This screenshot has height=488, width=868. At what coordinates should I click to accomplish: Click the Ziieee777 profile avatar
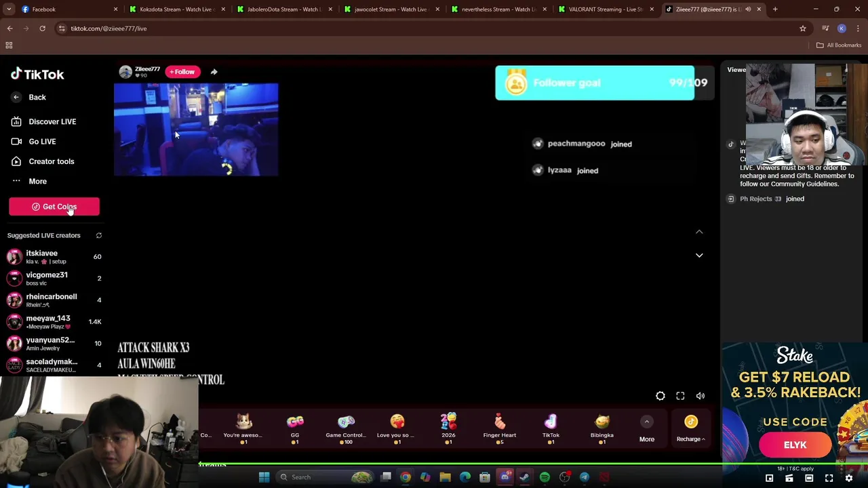point(125,72)
